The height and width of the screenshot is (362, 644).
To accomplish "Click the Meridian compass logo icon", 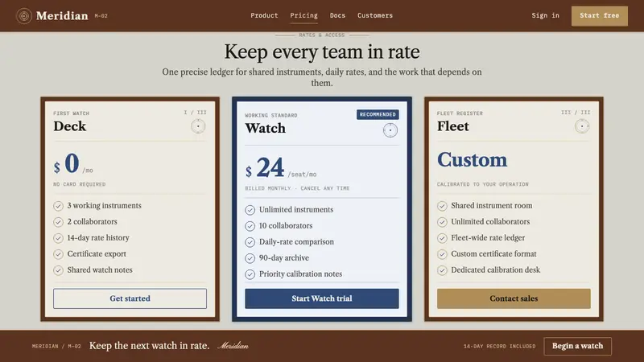I will click(24, 16).
